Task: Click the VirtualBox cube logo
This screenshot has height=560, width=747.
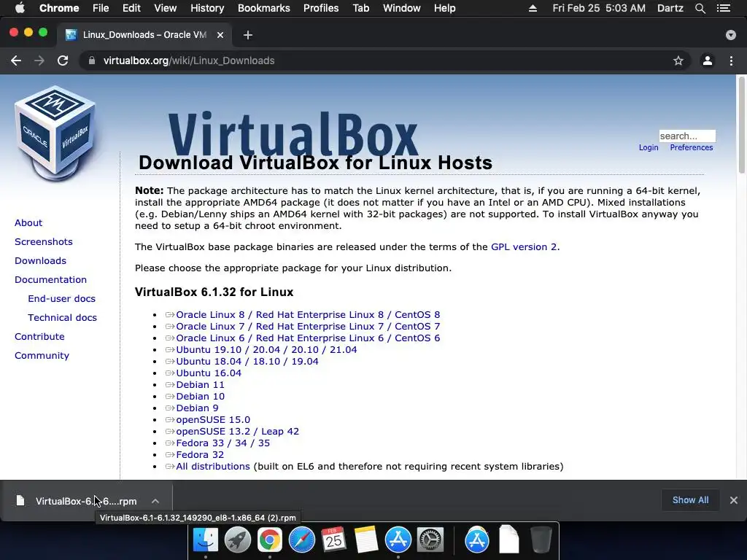Action: click(55, 133)
